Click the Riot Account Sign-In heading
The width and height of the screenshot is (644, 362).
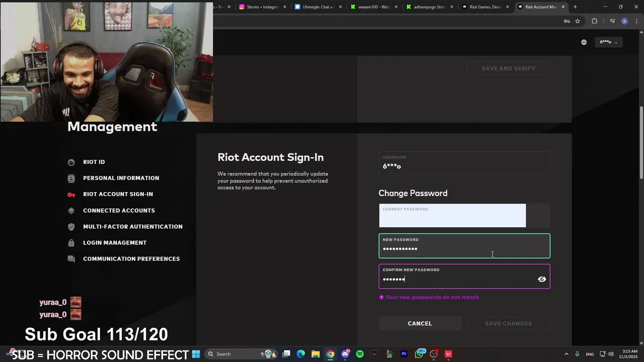point(271,157)
